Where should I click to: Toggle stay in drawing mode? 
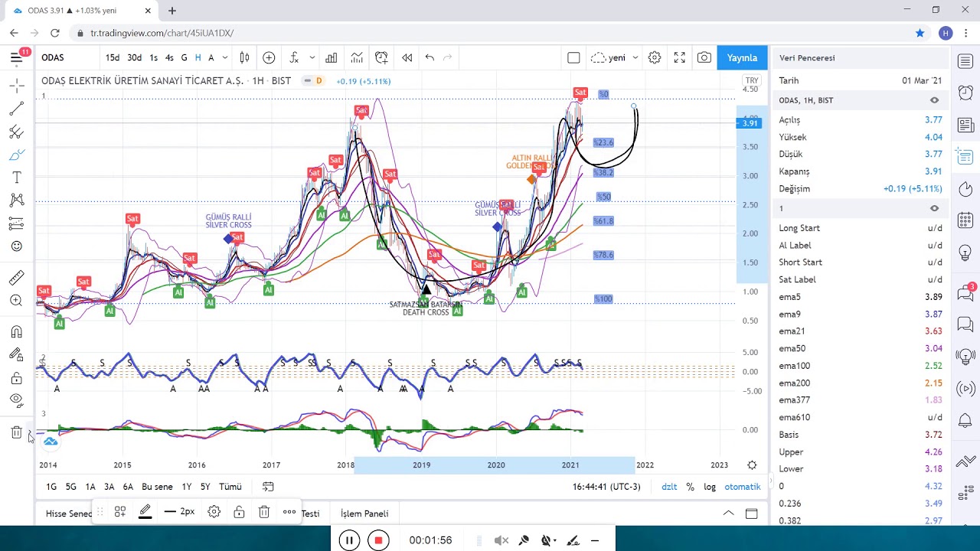click(x=17, y=354)
